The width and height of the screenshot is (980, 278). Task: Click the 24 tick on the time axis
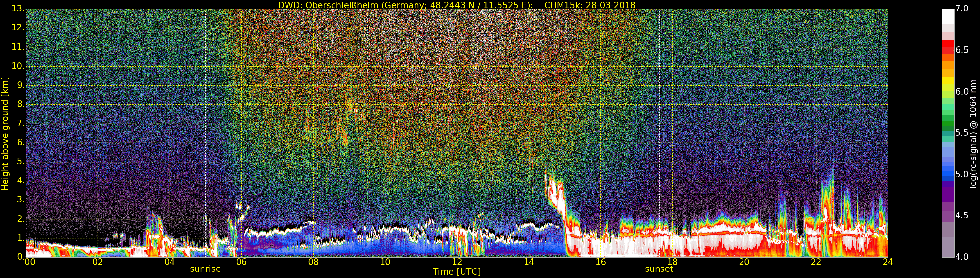coord(888,262)
